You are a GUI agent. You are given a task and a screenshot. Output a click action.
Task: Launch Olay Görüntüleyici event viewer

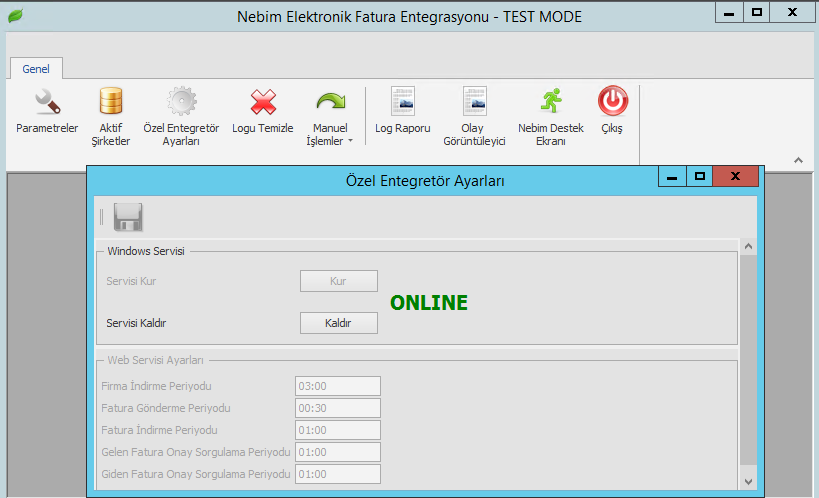tap(474, 102)
